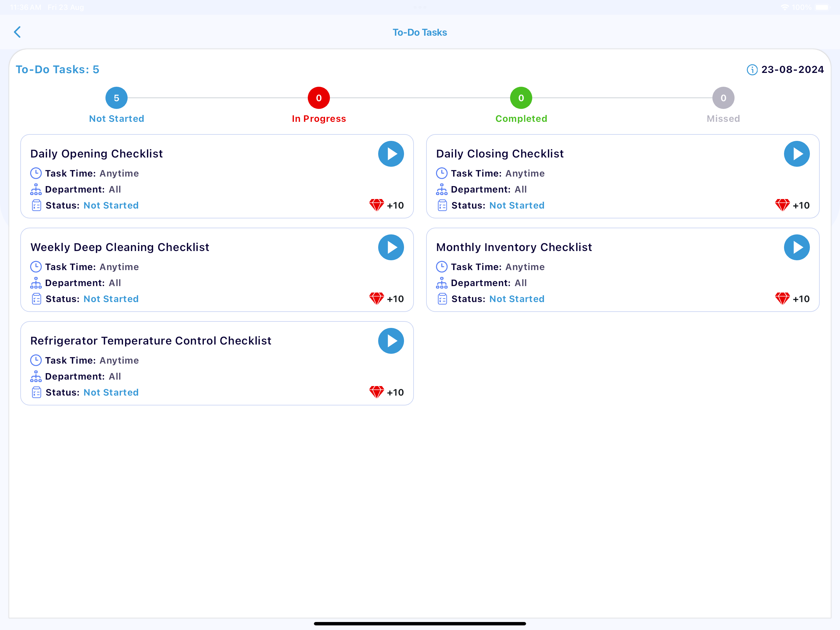840x630 pixels.
Task: Click +10 points on Daily Opening Checklist
Action: (395, 205)
